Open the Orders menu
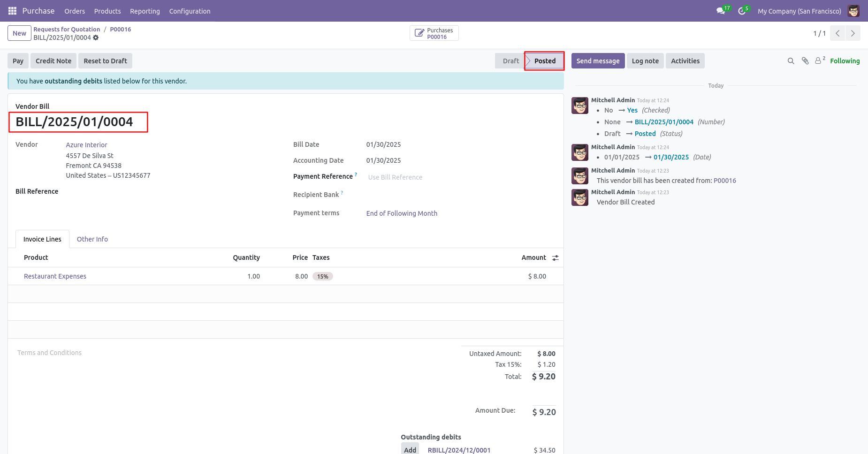The image size is (868, 454). 75,11
